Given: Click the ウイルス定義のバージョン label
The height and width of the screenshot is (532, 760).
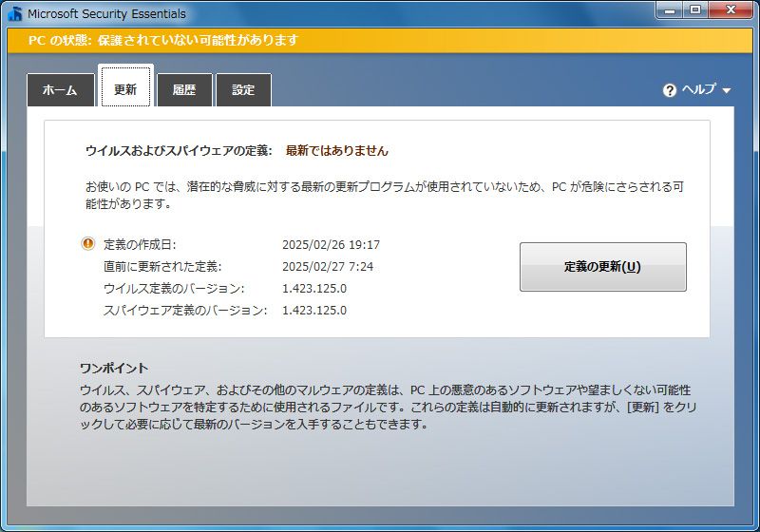Looking at the screenshot, I should coord(174,288).
